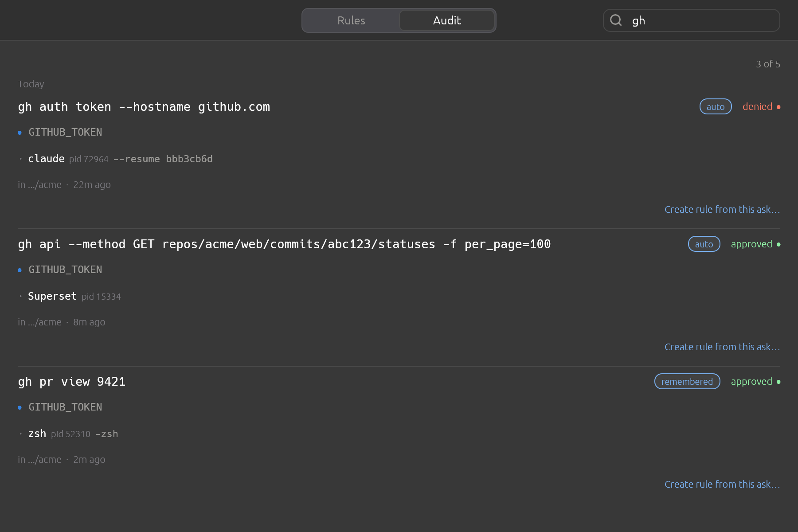The width and height of the screenshot is (798, 532).
Task: Click GITHUB_TOKEN under gh auth token entry
Action: click(65, 132)
